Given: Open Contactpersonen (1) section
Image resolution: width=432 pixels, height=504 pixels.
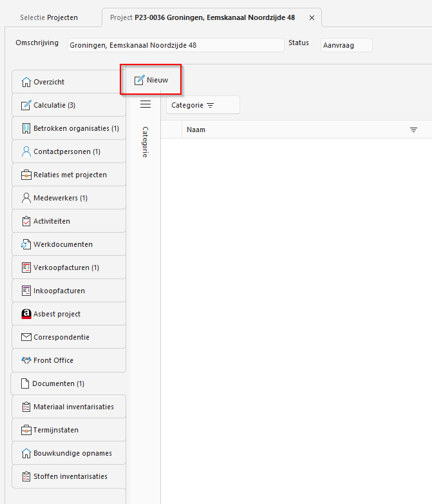Looking at the screenshot, I should (69, 151).
